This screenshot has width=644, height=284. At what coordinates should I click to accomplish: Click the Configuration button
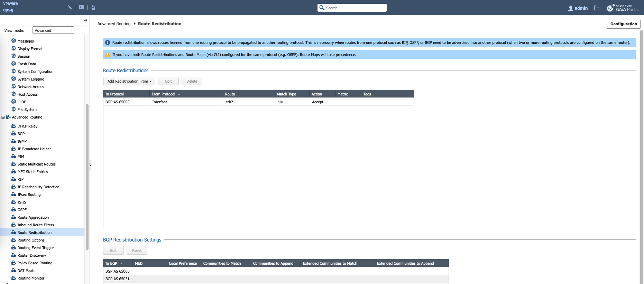pyautogui.click(x=623, y=24)
